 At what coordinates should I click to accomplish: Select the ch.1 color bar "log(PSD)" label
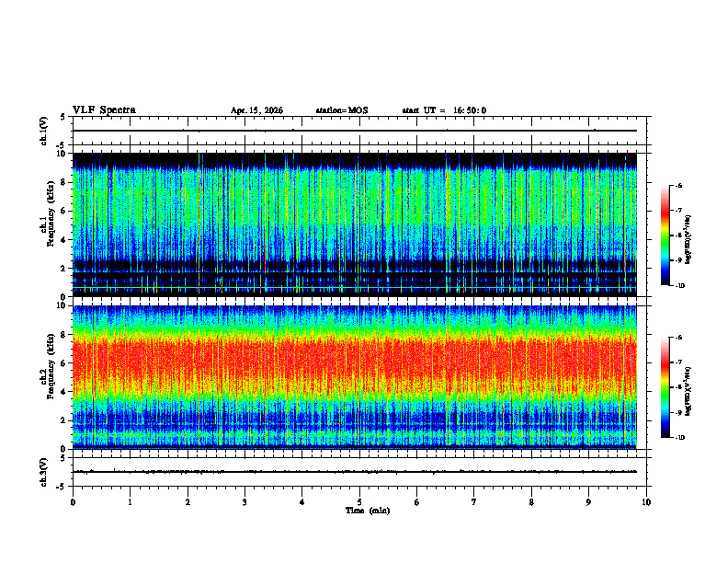click(x=688, y=240)
